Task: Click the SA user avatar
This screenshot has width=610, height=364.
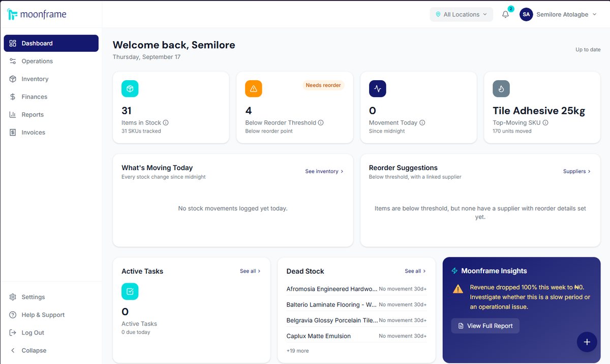Action: pyautogui.click(x=526, y=14)
